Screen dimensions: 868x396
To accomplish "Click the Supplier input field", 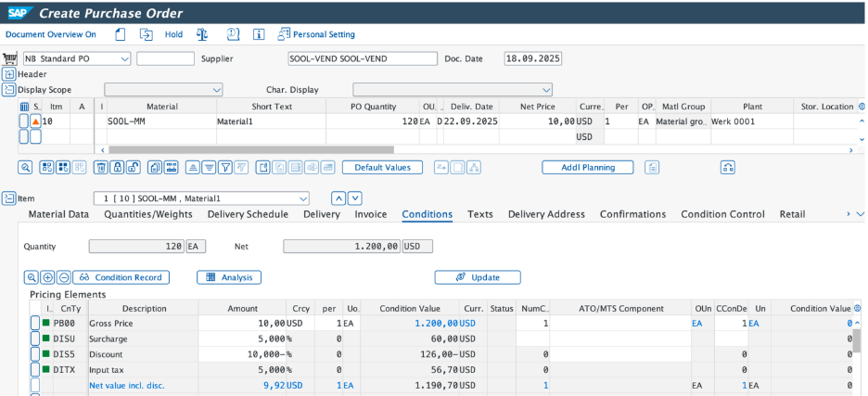I will [x=362, y=59].
